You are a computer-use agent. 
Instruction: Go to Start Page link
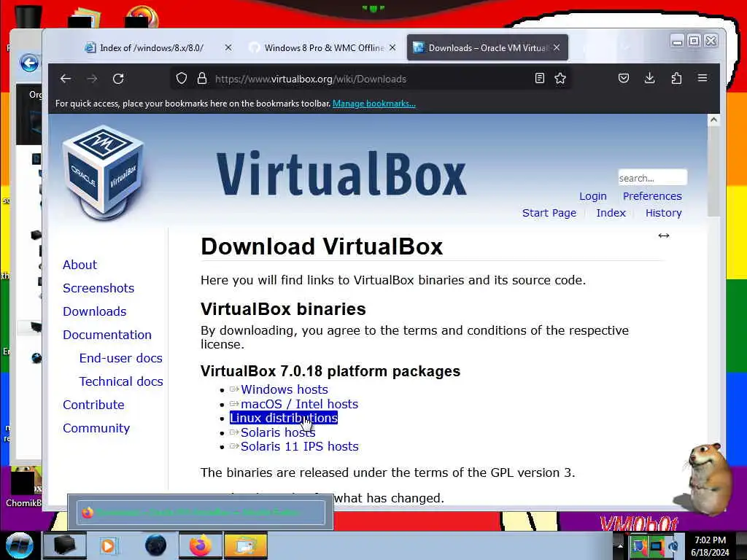549,213
